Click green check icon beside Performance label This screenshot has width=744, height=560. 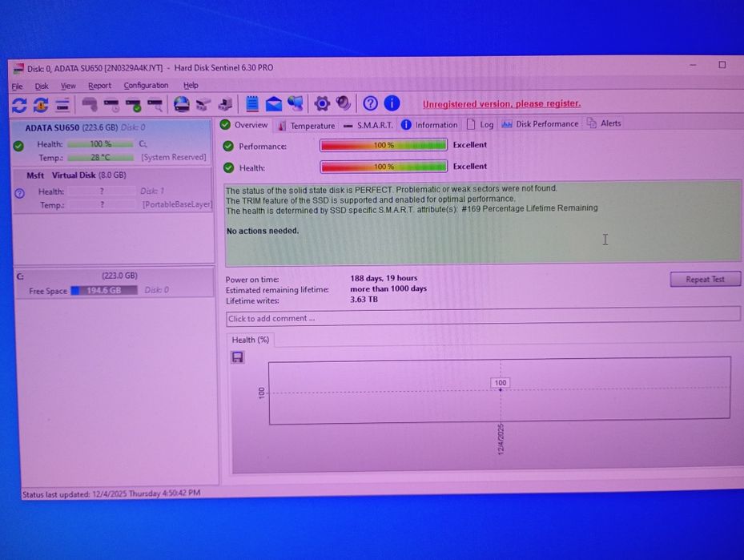coord(228,146)
